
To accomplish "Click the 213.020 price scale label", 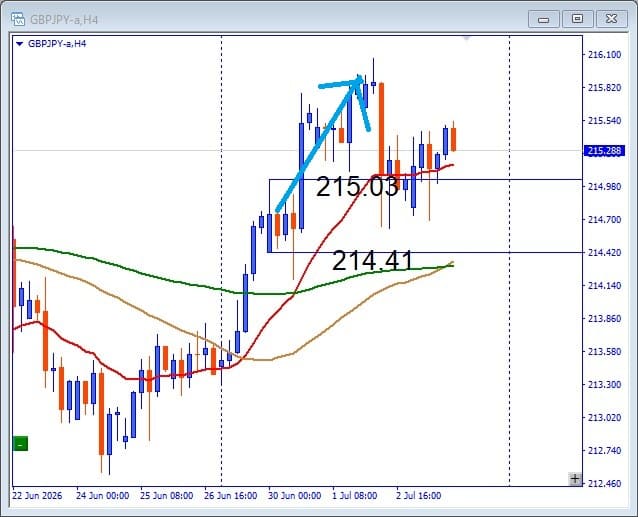I will (605, 418).
